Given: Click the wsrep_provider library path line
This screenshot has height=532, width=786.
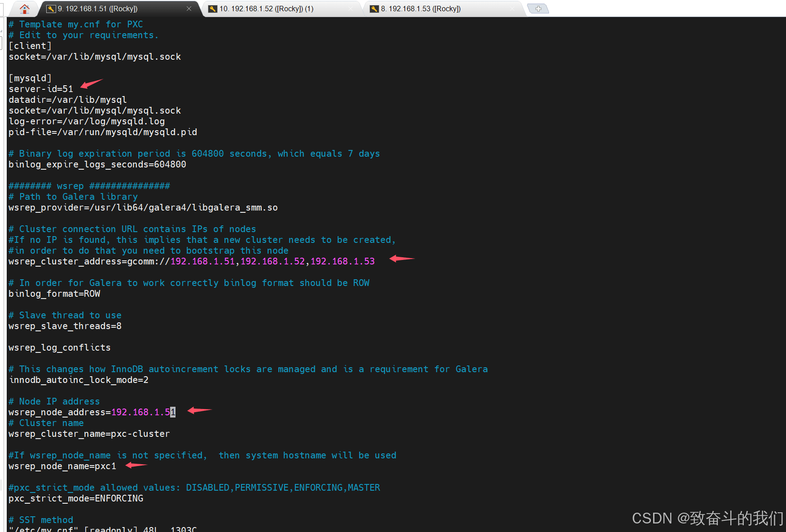Looking at the screenshot, I should (x=143, y=207).
